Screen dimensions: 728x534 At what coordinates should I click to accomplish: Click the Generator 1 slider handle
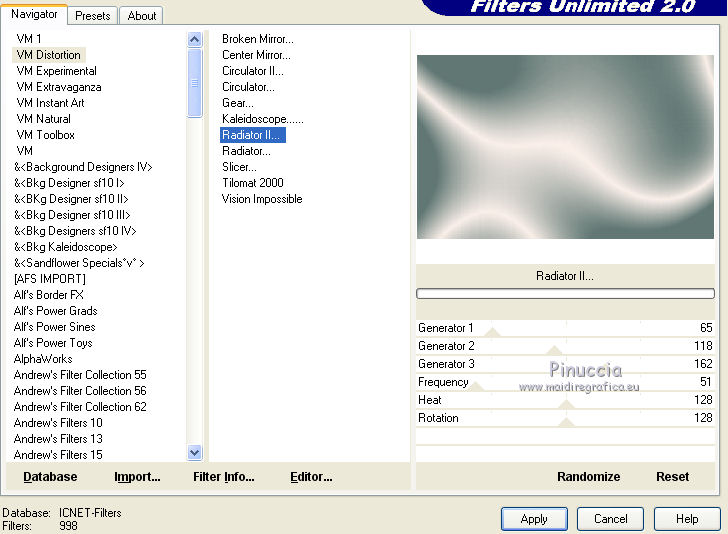pos(493,332)
